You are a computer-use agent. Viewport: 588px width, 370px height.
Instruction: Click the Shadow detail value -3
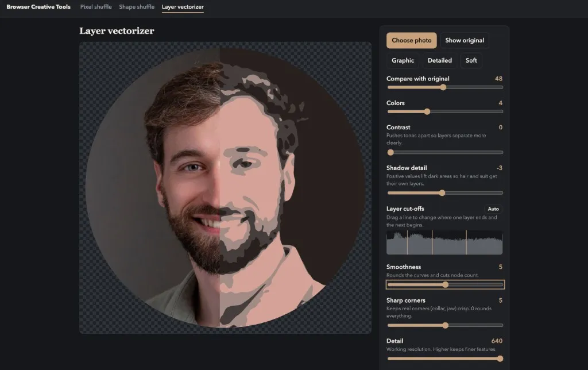[499, 168]
